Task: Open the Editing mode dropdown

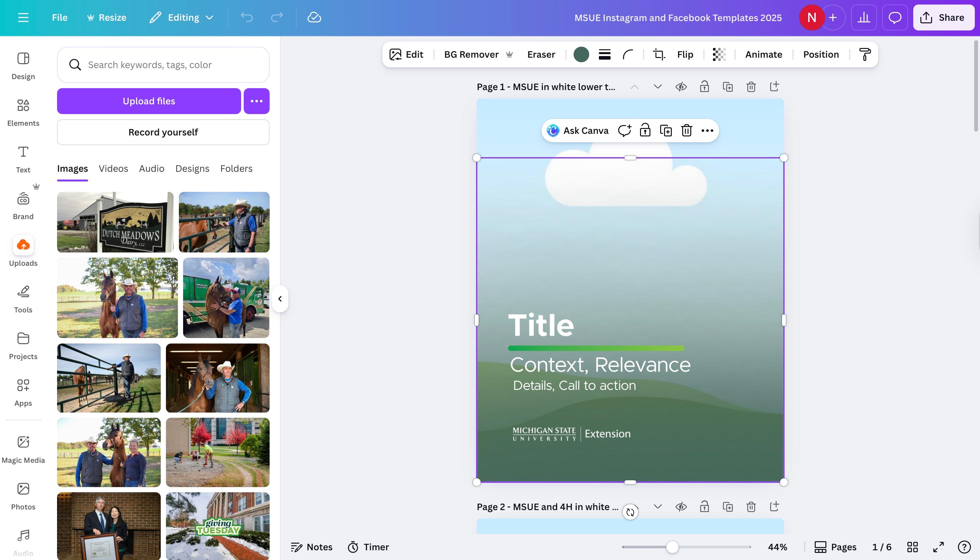Action: 181,17
